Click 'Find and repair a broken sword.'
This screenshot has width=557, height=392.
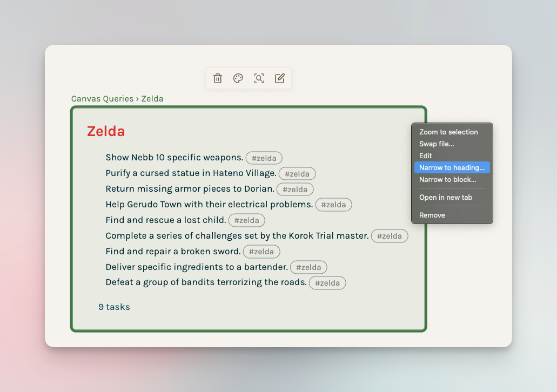coord(173,251)
